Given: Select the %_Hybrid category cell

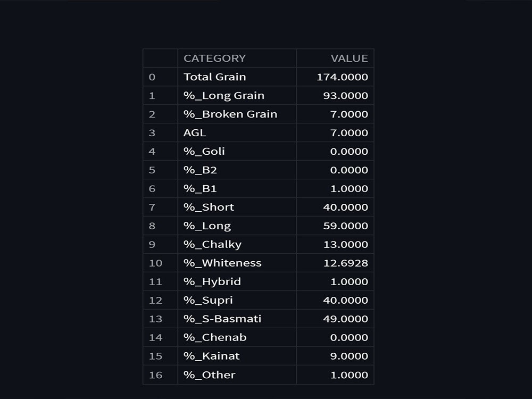Looking at the screenshot, I should [x=212, y=282].
